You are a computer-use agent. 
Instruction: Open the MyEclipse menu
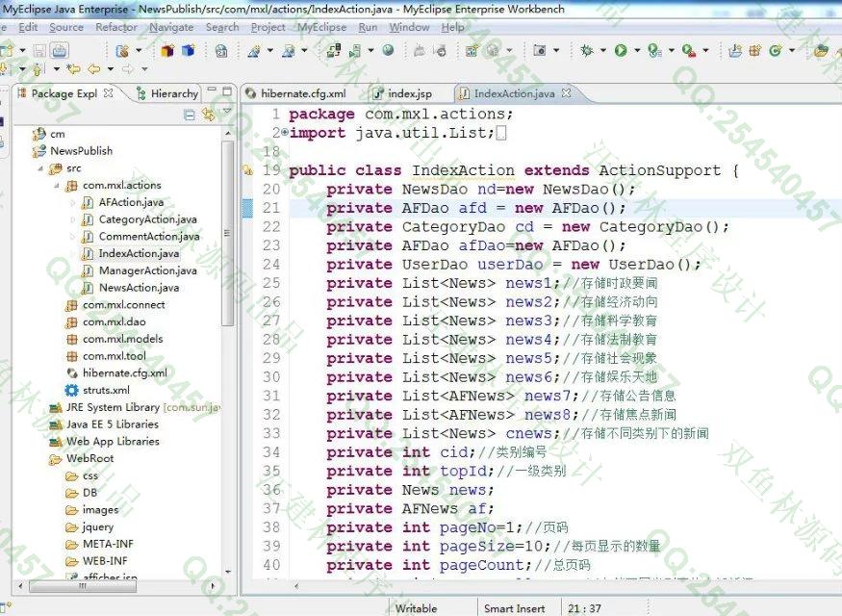click(x=321, y=27)
